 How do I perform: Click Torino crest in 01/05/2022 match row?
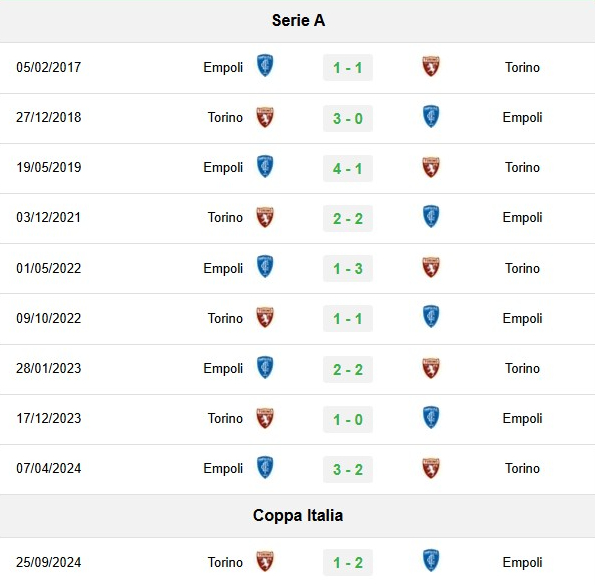(431, 267)
